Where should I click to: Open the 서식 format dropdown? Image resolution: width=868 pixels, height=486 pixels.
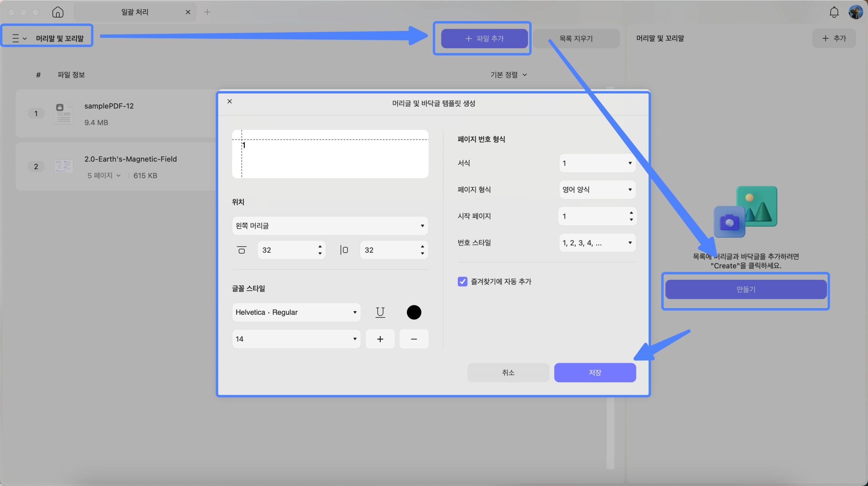point(597,163)
